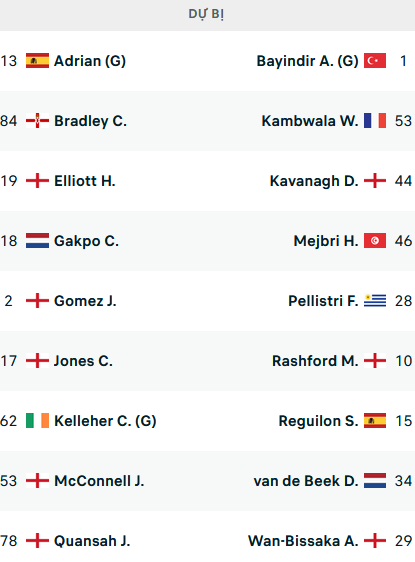Open Elliott H. player profile

pyautogui.click(x=85, y=181)
